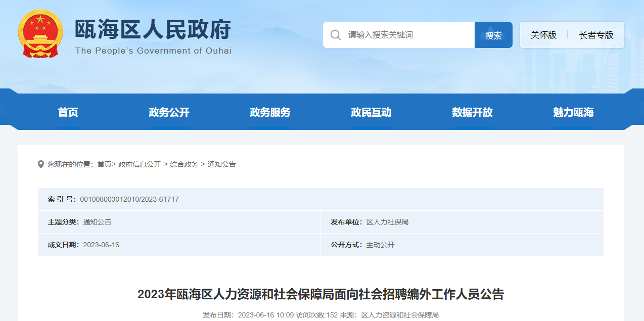Switch to 关怀版 accessibility mode

[x=543, y=35]
